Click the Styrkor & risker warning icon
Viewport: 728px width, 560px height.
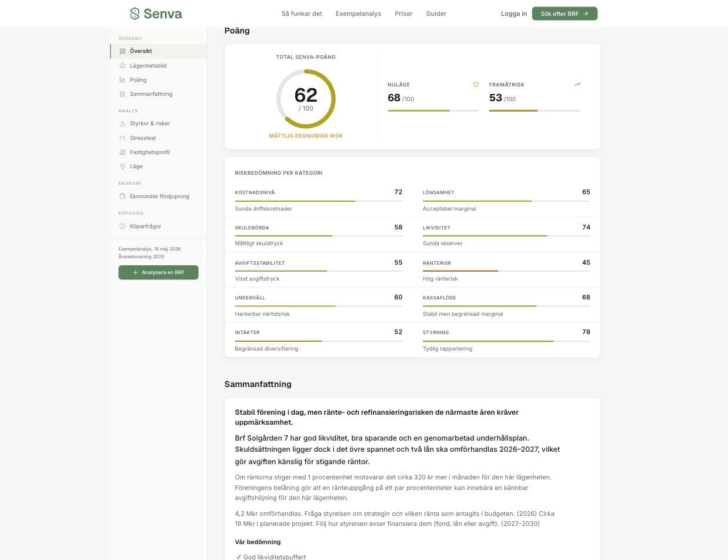[x=122, y=124]
